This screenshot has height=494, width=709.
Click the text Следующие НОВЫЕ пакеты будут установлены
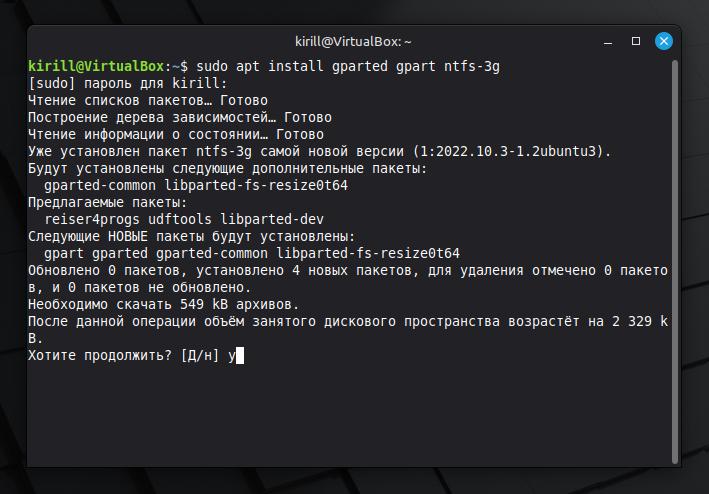coord(185,236)
